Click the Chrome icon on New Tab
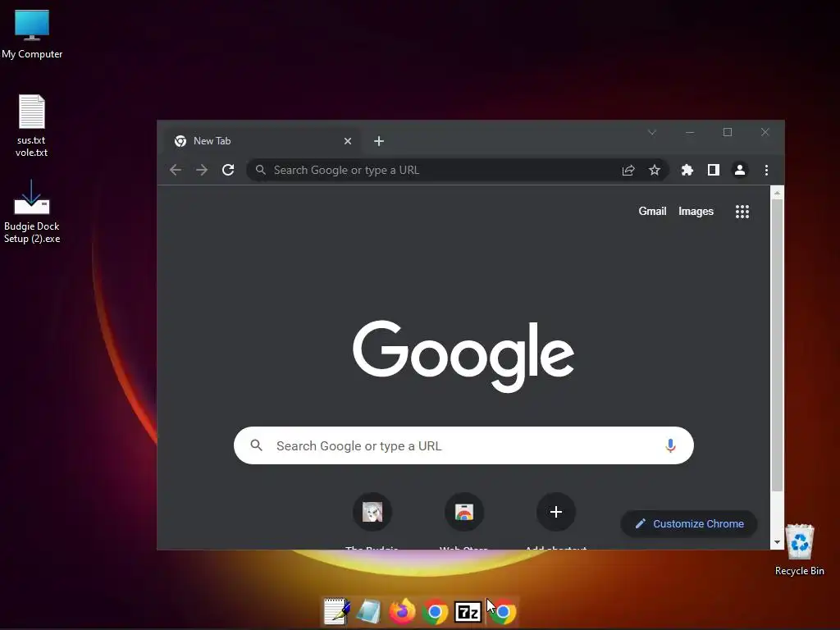Image resolution: width=840 pixels, height=630 pixels. pyautogui.click(x=180, y=141)
